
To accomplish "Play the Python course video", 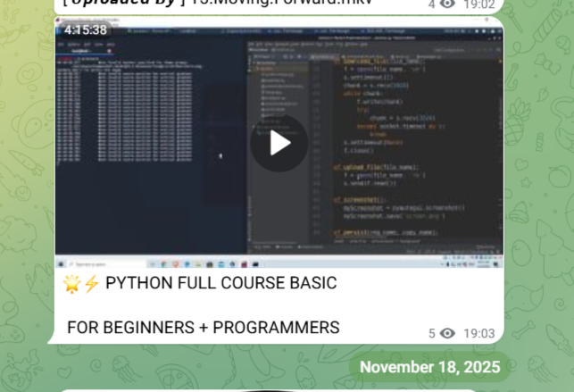I will (279, 143).
